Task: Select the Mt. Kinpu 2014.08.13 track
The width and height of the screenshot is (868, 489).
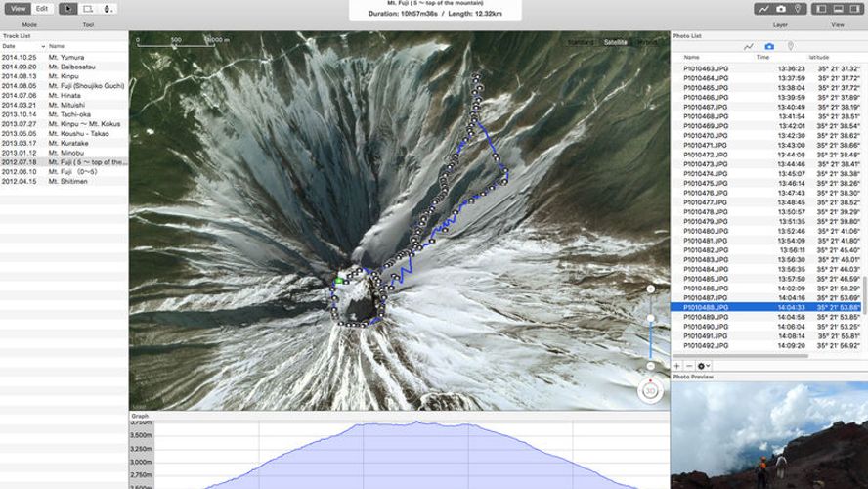Action: [x=65, y=76]
